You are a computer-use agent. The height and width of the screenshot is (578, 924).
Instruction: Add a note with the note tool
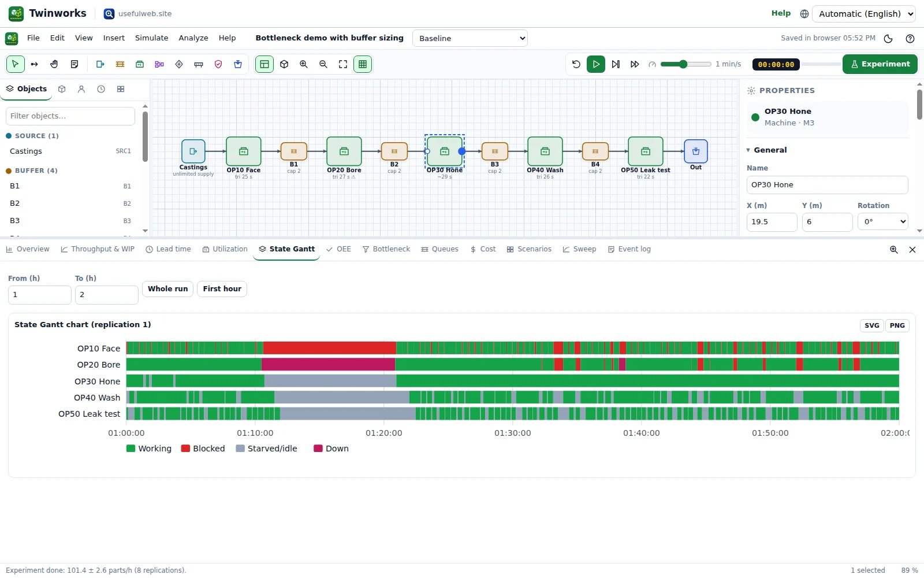74,64
